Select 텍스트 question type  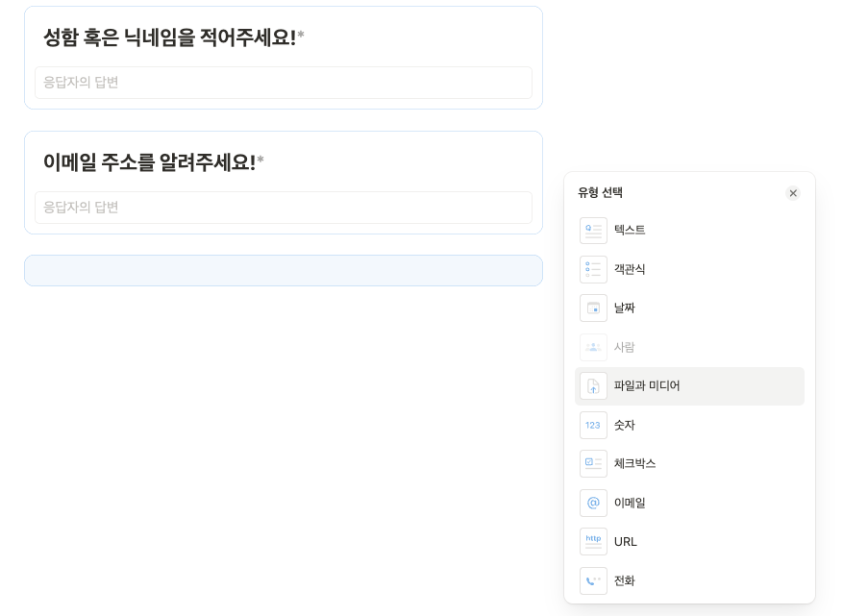pyautogui.click(x=630, y=231)
